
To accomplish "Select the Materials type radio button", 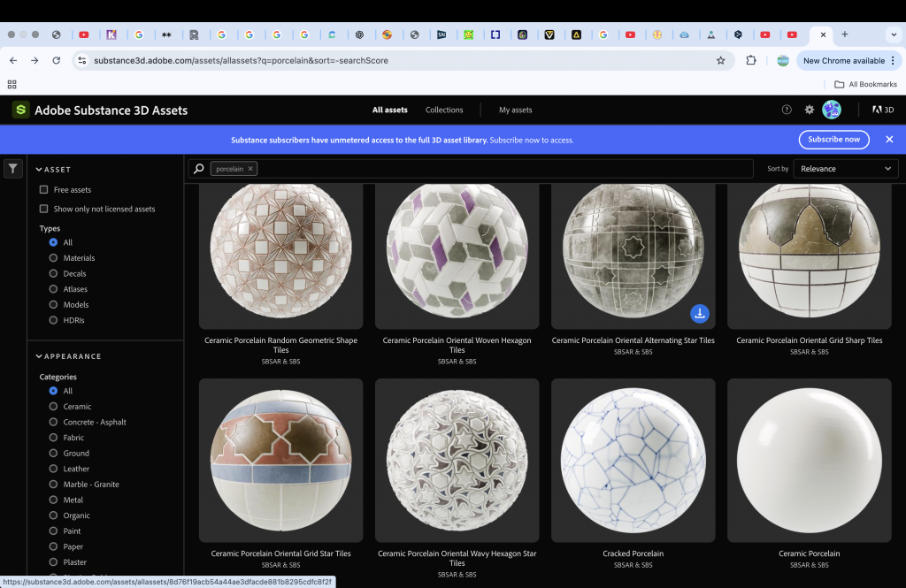I will [53, 258].
